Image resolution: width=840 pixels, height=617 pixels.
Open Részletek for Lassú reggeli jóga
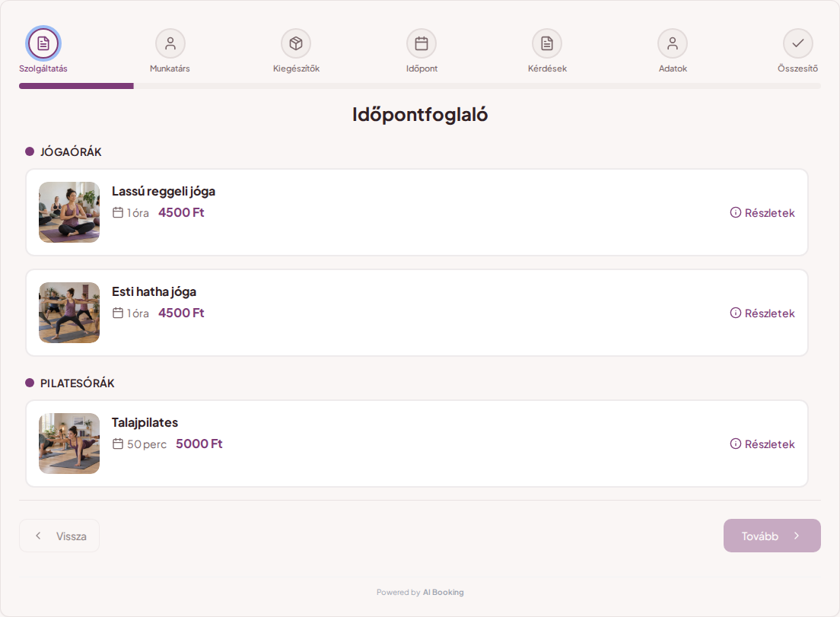(x=762, y=212)
